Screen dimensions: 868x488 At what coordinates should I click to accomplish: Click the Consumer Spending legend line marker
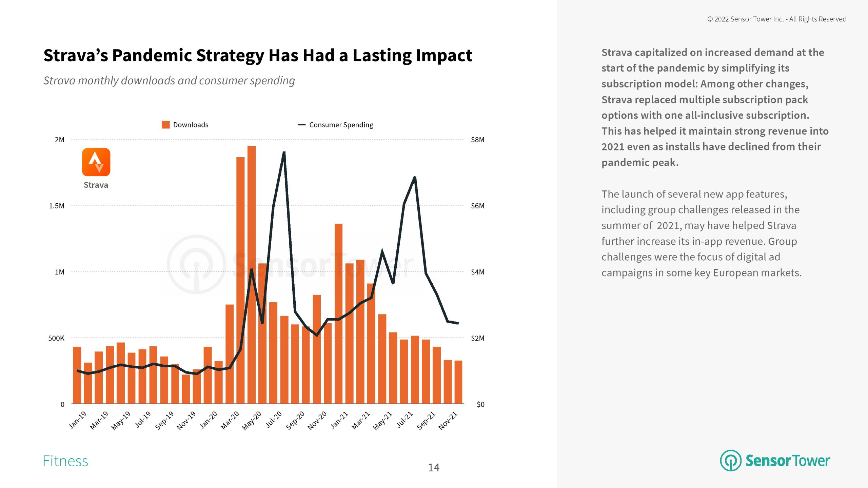pos(301,125)
